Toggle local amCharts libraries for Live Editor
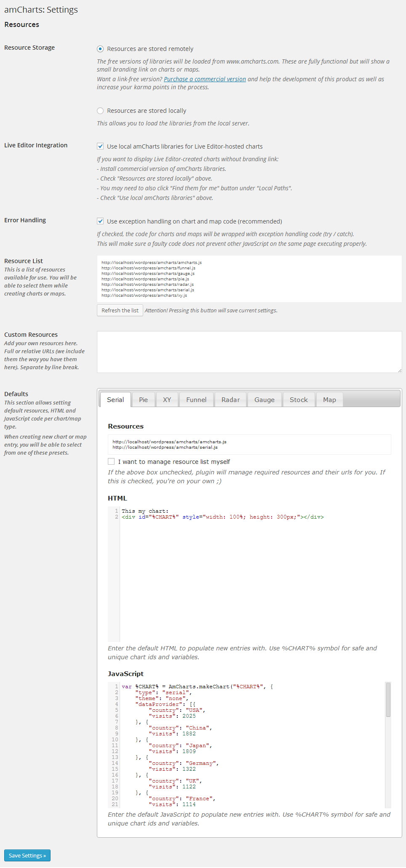 click(x=100, y=146)
